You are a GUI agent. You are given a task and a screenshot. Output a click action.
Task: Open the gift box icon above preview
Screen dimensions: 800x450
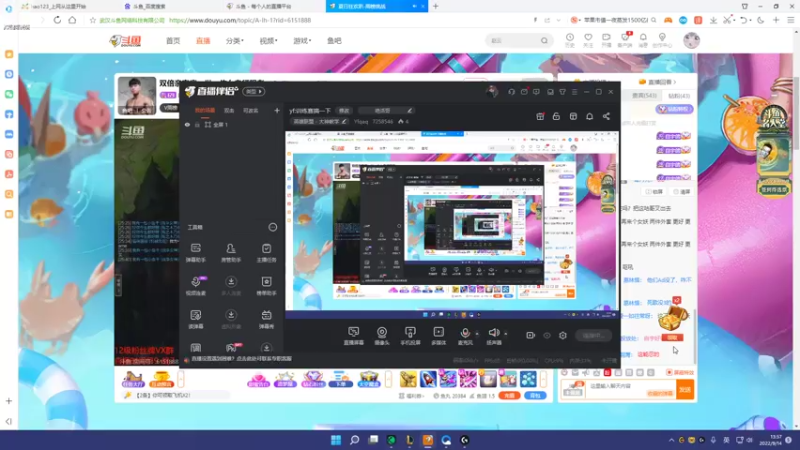point(540,116)
